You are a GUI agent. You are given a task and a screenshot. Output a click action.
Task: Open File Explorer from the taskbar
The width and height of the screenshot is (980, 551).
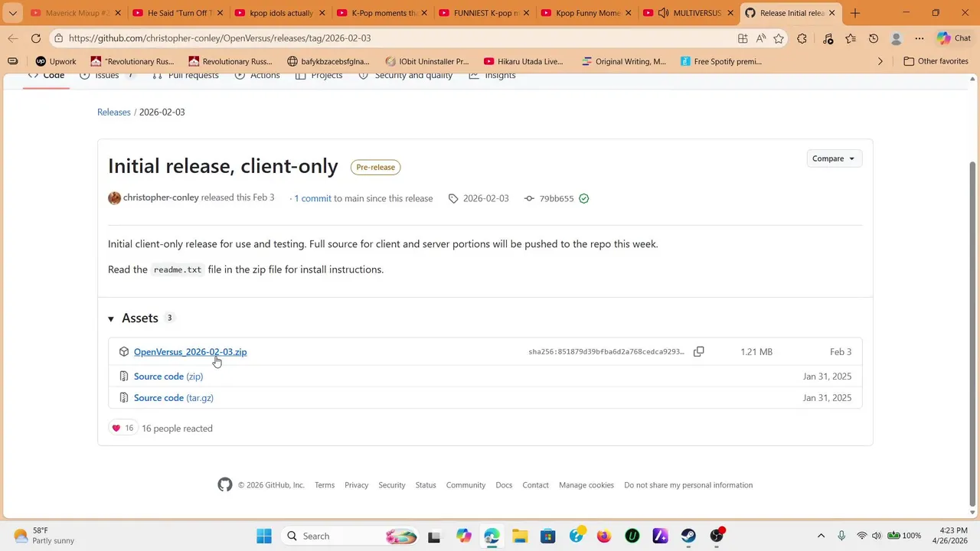tap(520, 536)
